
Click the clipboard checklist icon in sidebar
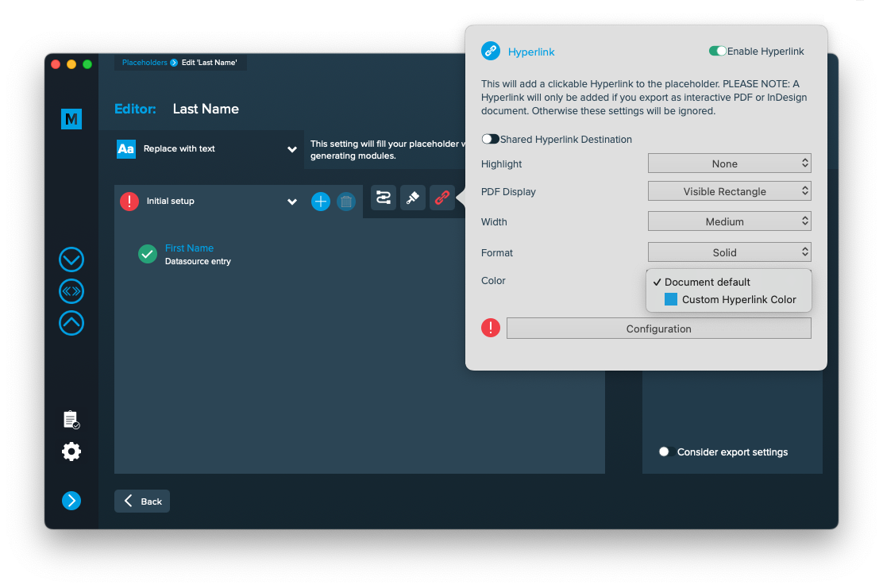tap(71, 420)
